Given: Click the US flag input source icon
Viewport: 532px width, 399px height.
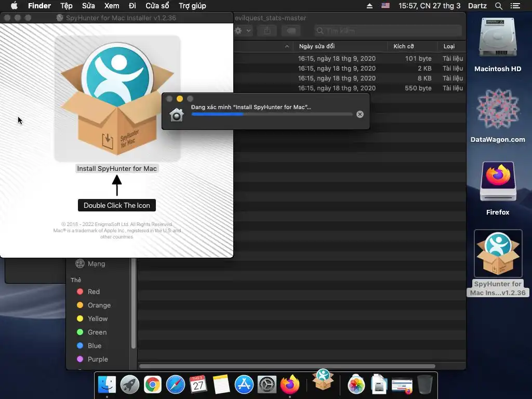Looking at the screenshot, I should tap(385, 5).
